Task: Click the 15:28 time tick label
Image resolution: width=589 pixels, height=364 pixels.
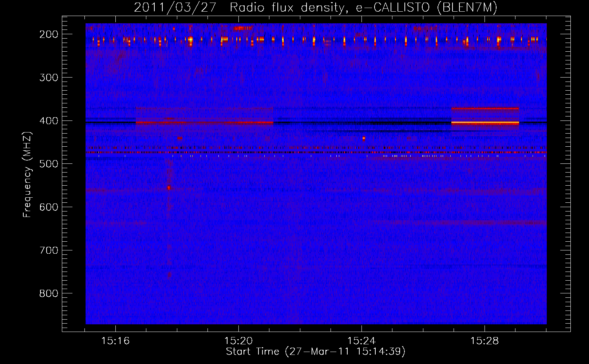Action: (x=485, y=341)
